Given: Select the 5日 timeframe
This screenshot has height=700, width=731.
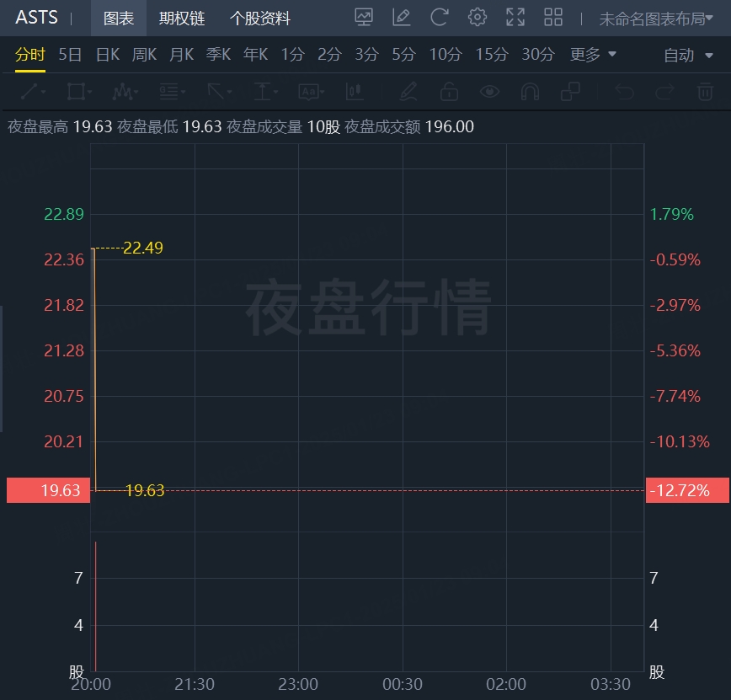Looking at the screenshot, I should [70, 55].
